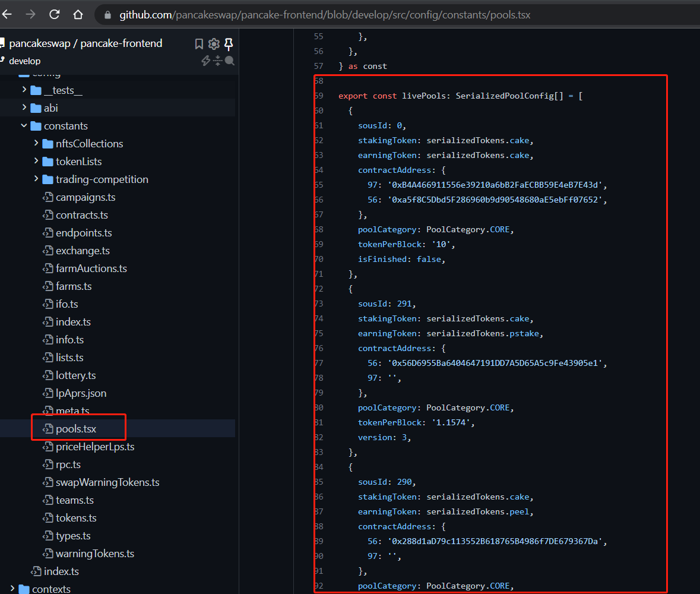Open priceHelperLps.ts file
700x594 pixels.
point(95,447)
